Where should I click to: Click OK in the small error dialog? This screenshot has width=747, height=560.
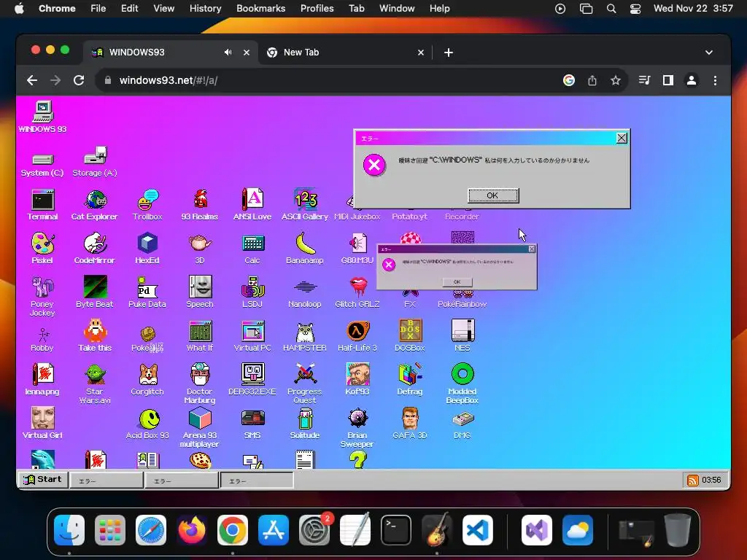point(457,282)
